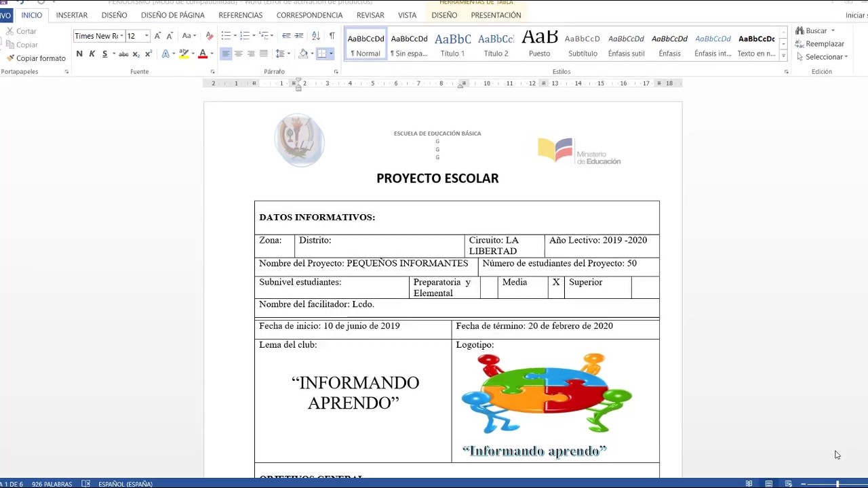Screen dimensions: 868x488
Task: Open the font color dropdown arrow
Action: coord(212,54)
